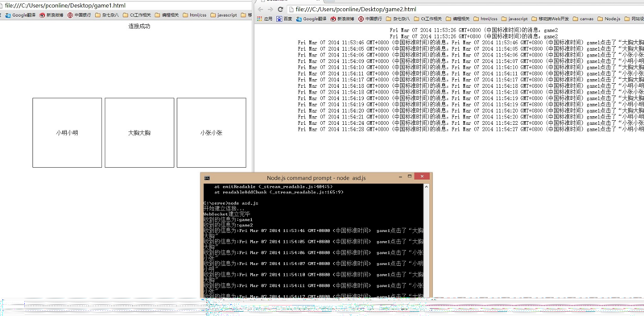This screenshot has height=316, width=644.
Task: Open 编程相关 folder in game2 bookmarks bar
Action: click(x=457, y=19)
